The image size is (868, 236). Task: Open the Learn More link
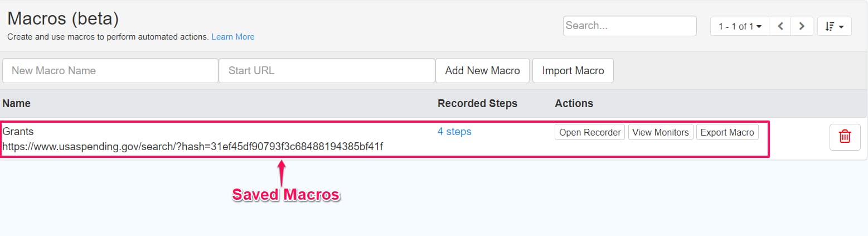pyautogui.click(x=233, y=37)
